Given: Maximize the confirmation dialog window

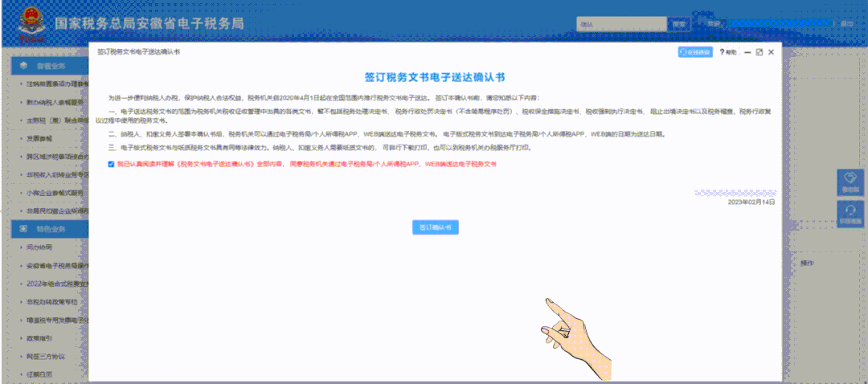Looking at the screenshot, I should point(759,51).
